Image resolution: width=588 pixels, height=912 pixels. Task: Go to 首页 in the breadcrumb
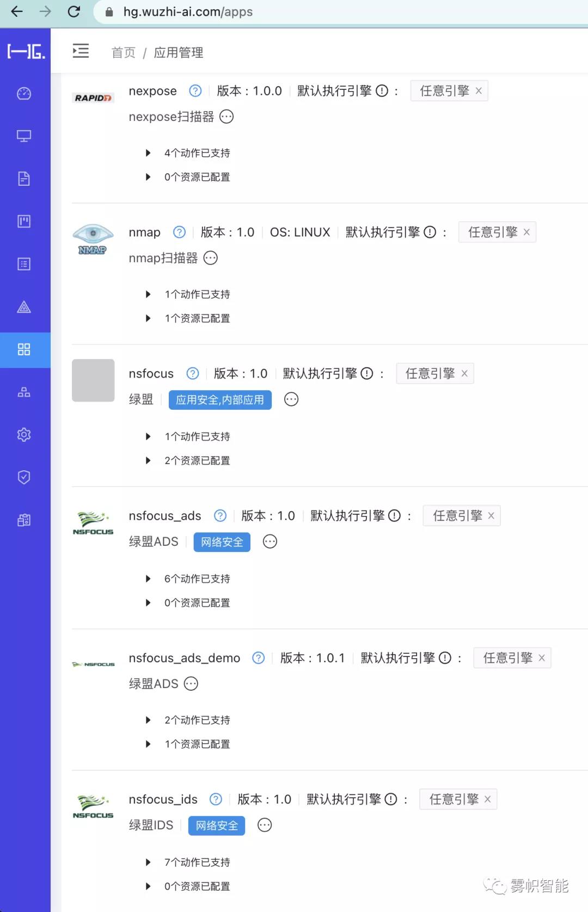click(124, 52)
